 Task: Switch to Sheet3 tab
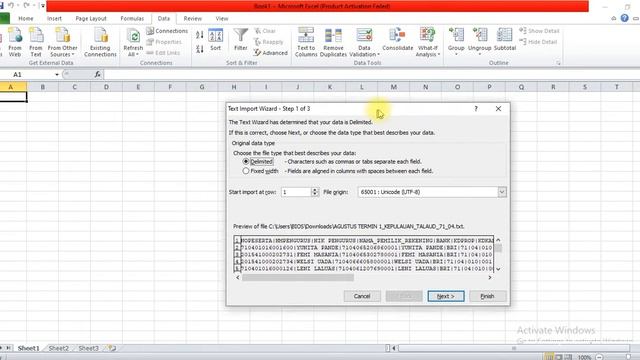89,348
